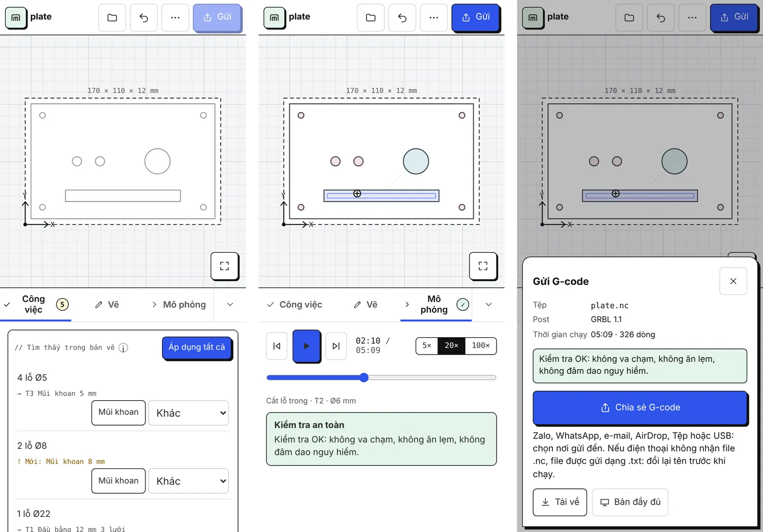The width and height of the screenshot is (763, 532).
Task: Click the undo arrow behind the dialog in the right screen
Action: [660, 18]
